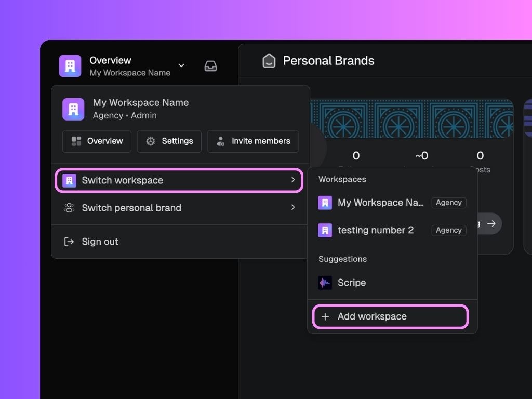Click the arrow button on brand card

point(491,223)
